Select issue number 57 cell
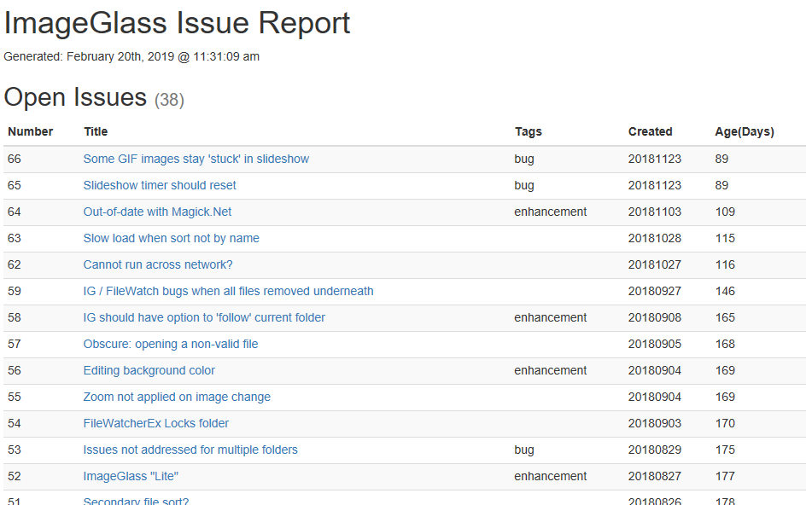The image size is (812, 505). [x=15, y=344]
